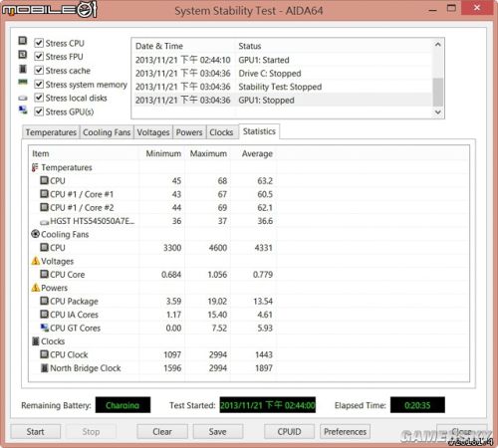Click the system memory icon beside Stress system memory
Screen dimensions: 498x448
23,82
